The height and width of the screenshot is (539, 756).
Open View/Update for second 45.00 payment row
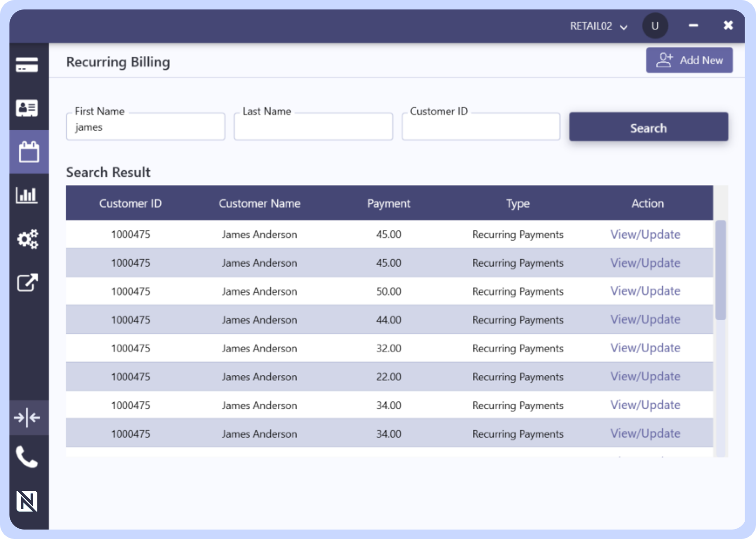[645, 263]
